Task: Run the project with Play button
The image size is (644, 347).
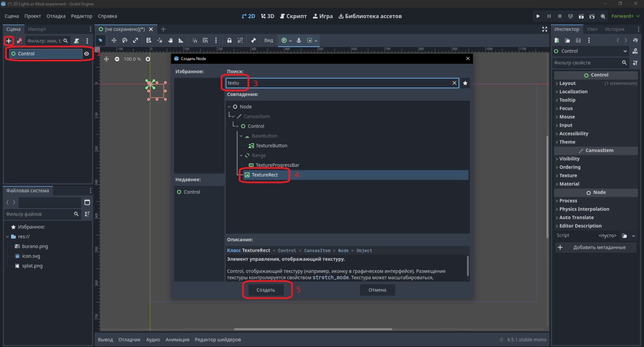Action: tap(538, 16)
